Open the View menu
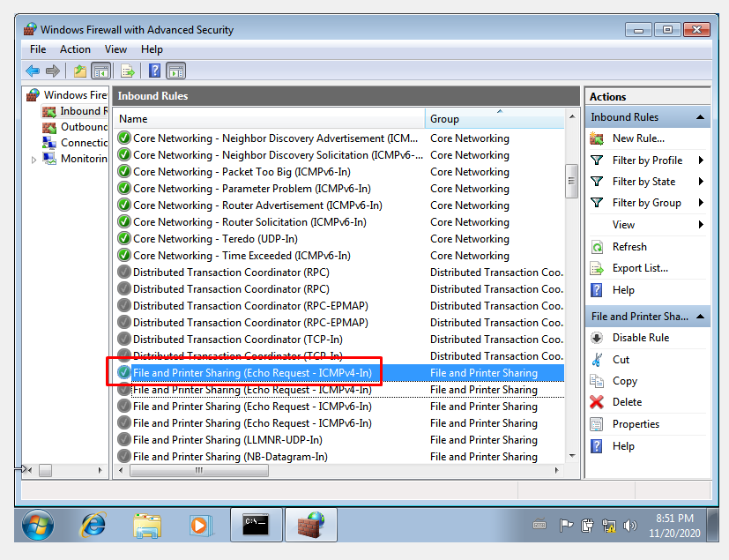The height and width of the screenshot is (560, 729). (x=115, y=49)
